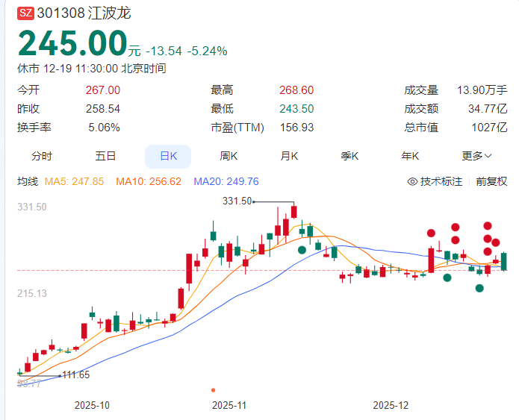Click the 均线 label
The width and height of the screenshot is (519, 420).
click(28, 181)
